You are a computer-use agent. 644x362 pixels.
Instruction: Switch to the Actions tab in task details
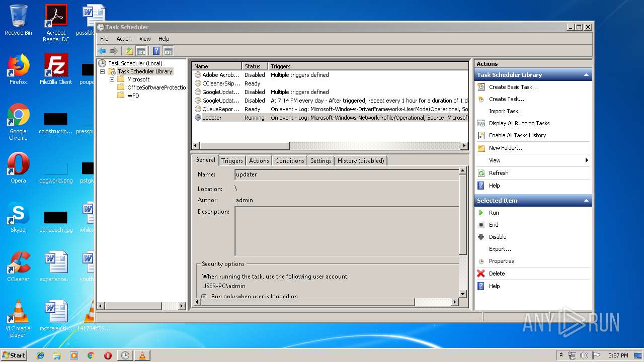point(259,161)
